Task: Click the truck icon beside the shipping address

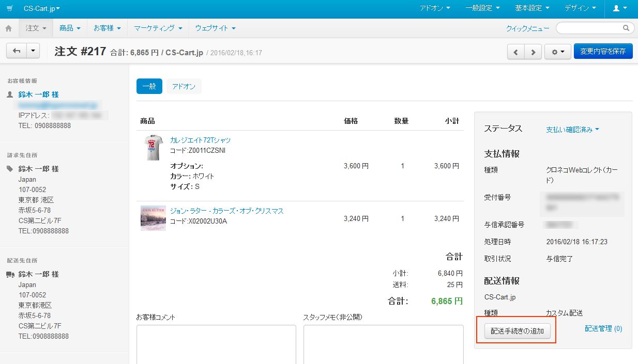Action: click(10, 274)
